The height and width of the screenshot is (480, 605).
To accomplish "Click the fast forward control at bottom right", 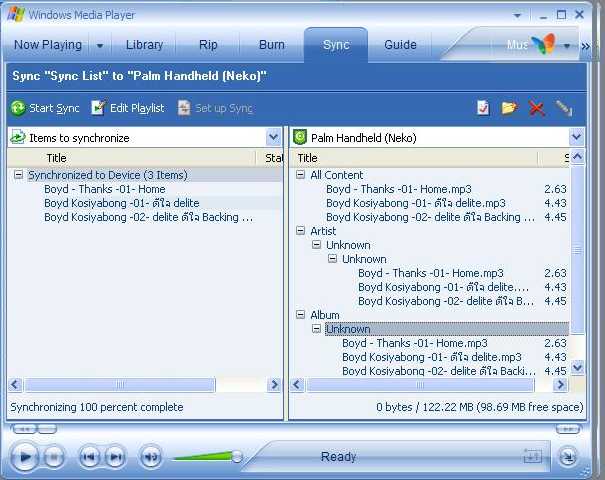I will pos(568,429).
